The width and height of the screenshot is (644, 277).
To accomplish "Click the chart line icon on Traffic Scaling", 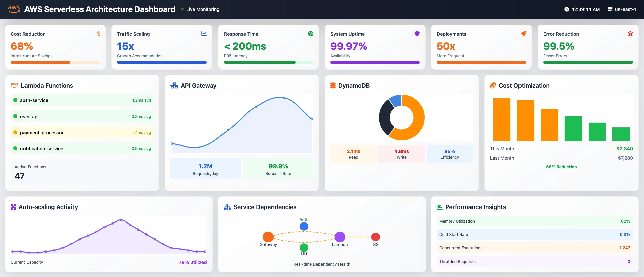I will [x=204, y=34].
